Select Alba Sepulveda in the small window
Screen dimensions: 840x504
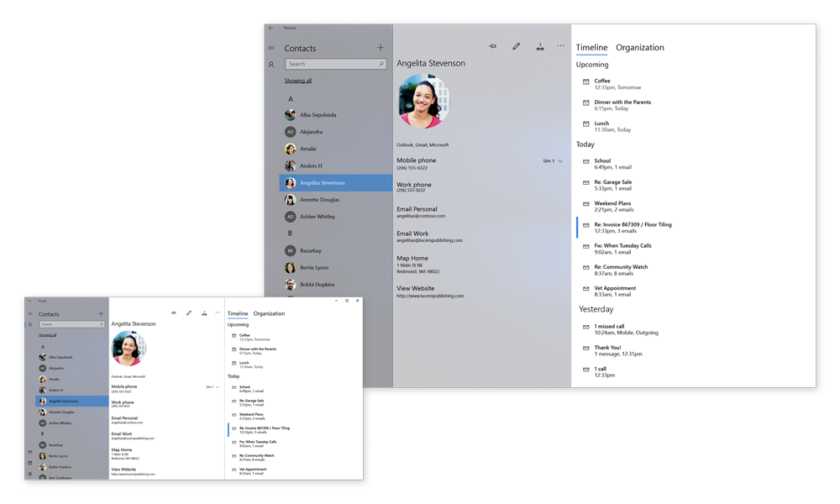(71, 357)
